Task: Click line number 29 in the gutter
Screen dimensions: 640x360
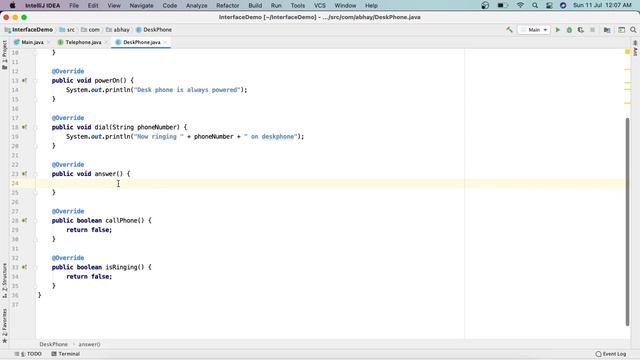Action: pos(15,230)
